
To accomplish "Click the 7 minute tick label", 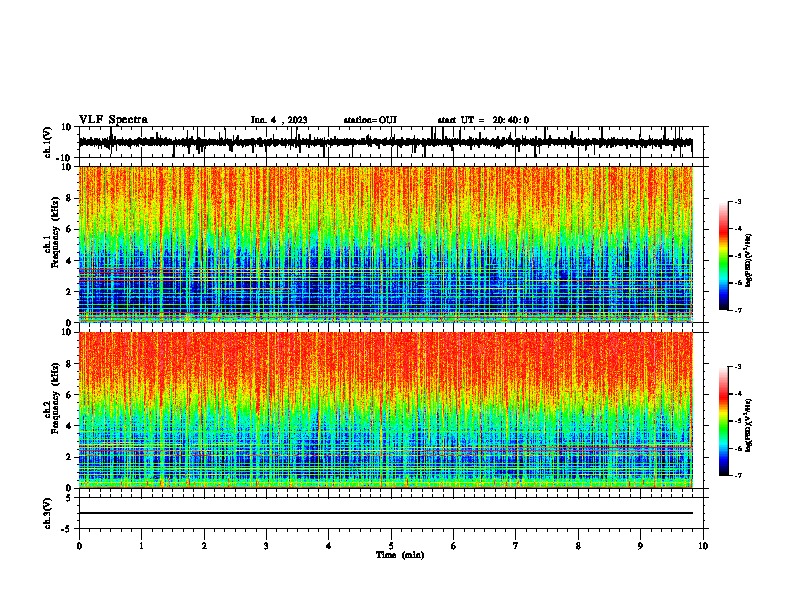I will click(516, 546).
